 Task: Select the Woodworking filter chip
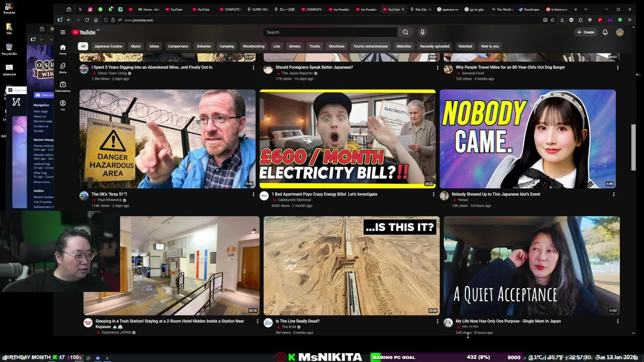254,46
